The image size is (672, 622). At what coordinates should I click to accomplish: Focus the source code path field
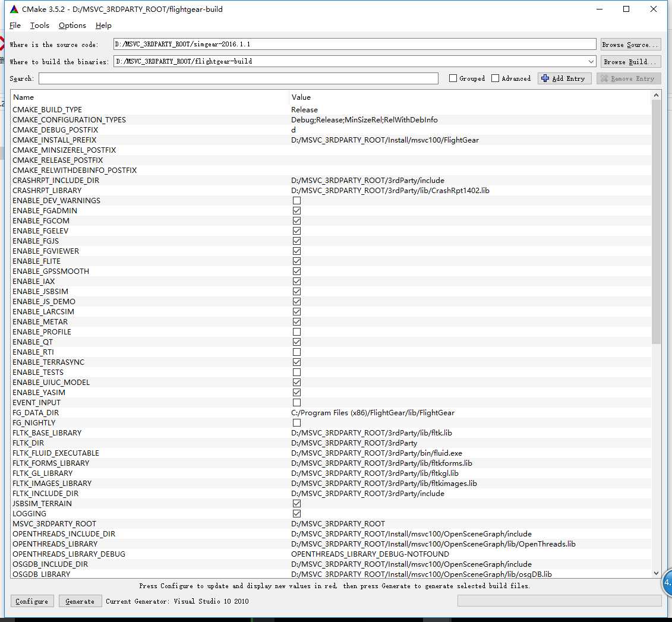pos(355,44)
